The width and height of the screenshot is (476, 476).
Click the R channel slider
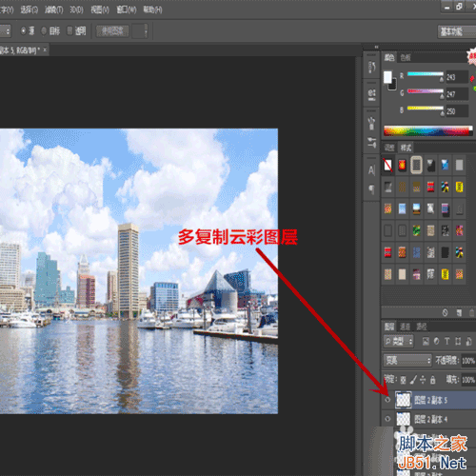pos(426,75)
